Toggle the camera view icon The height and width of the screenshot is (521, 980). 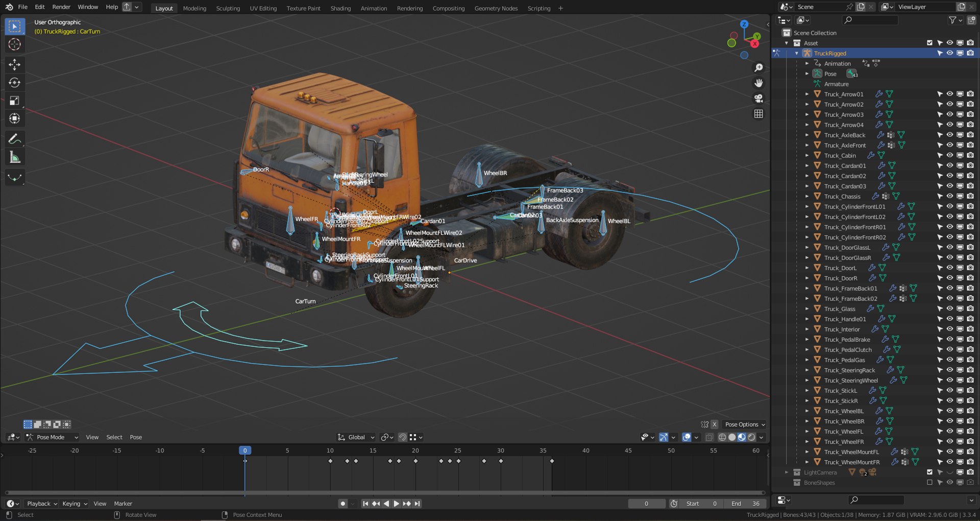tap(759, 98)
